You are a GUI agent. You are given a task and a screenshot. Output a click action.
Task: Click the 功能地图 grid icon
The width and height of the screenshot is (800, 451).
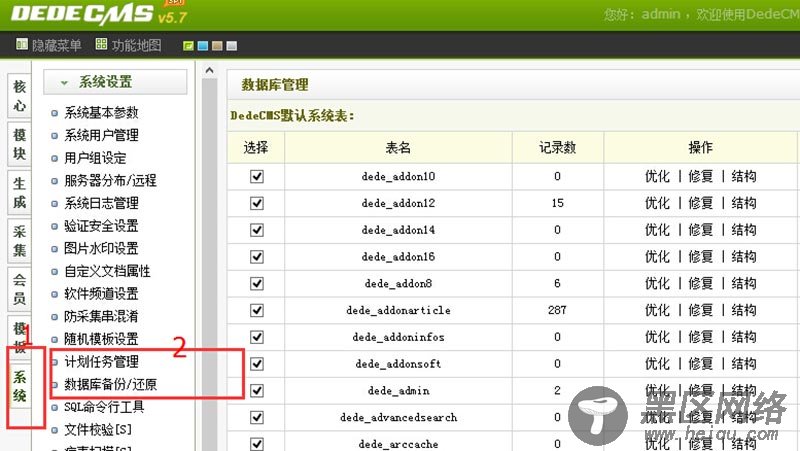101,44
